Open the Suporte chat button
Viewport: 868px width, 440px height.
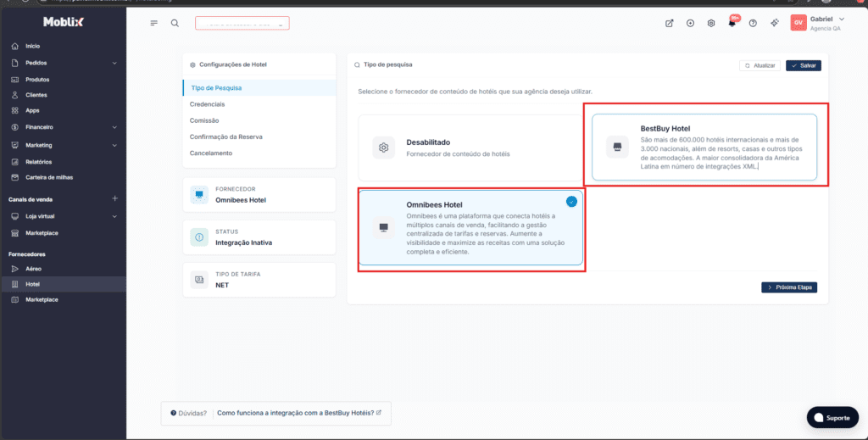[x=832, y=418]
